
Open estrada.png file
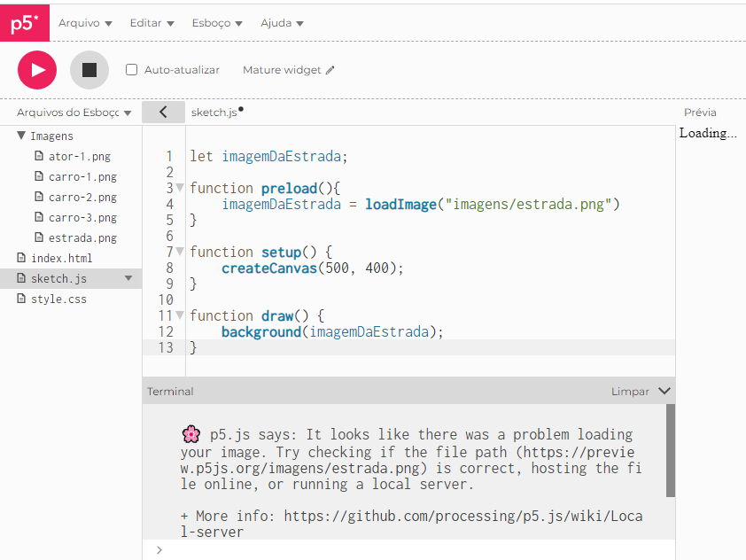82,237
